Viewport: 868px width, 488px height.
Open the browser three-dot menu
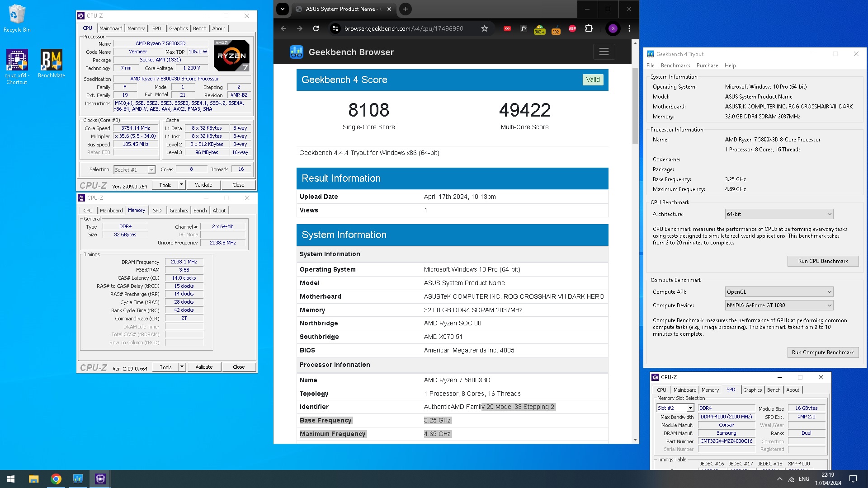(629, 28)
